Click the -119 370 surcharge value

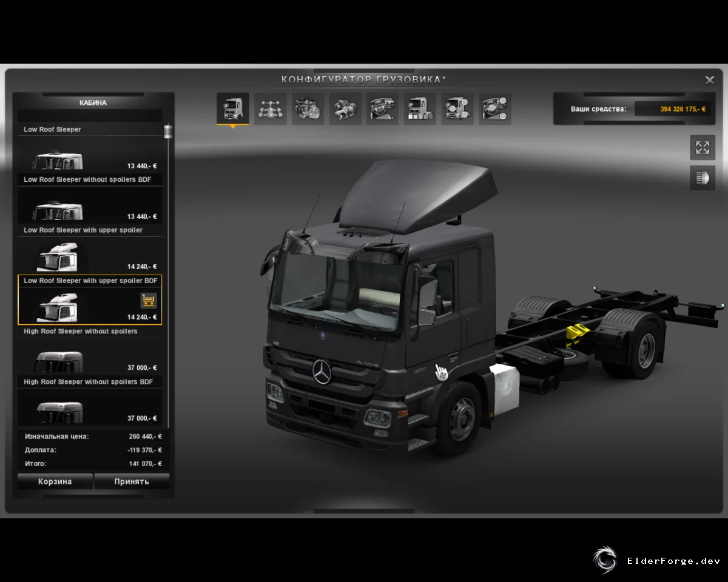(x=144, y=450)
